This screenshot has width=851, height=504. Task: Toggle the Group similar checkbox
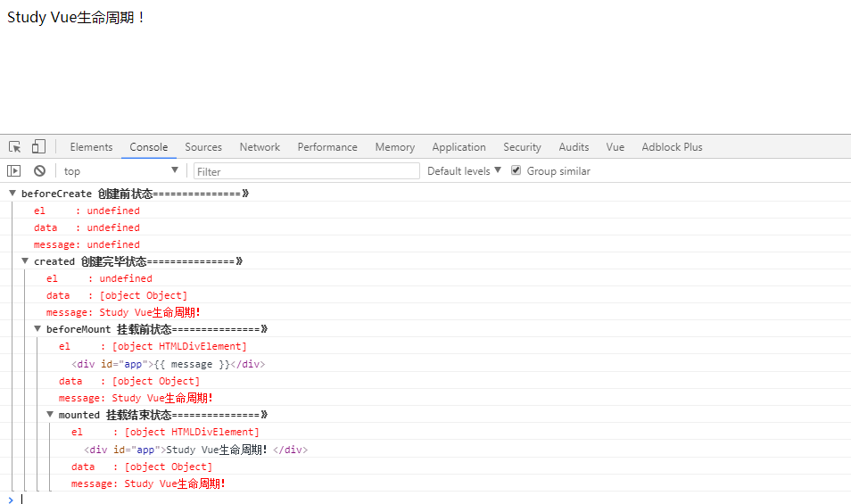[x=516, y=170]
